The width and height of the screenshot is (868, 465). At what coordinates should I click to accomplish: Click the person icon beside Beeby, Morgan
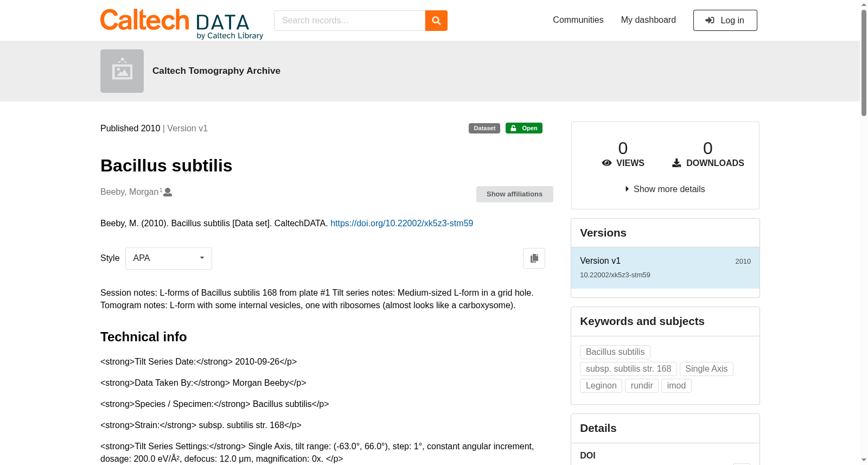point(168,192)
